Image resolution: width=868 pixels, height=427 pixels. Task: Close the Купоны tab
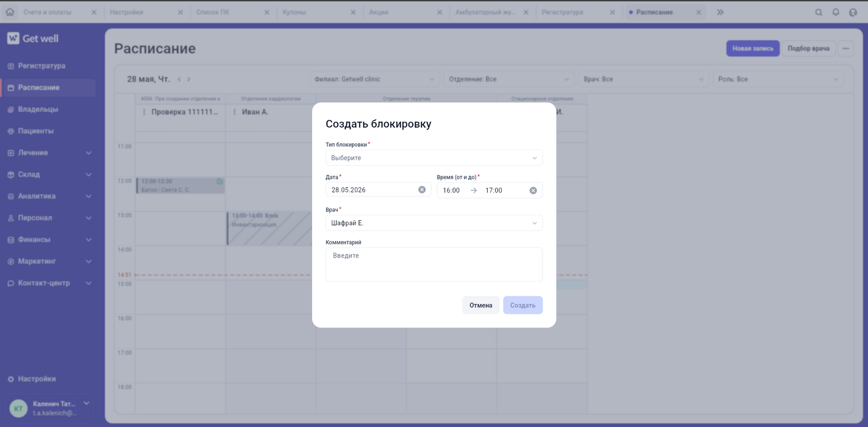tap(353, 12)
